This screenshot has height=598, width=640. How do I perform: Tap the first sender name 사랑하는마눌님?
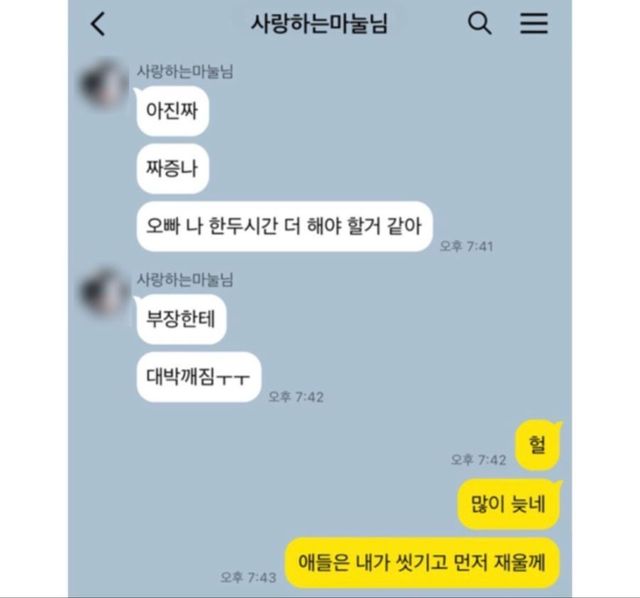[185, 71]
